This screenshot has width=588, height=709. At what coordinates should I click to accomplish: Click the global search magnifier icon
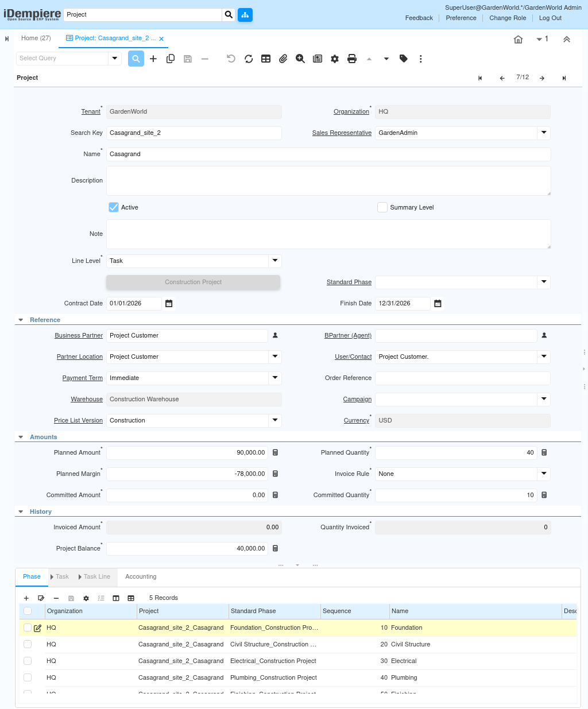point(229,14)
